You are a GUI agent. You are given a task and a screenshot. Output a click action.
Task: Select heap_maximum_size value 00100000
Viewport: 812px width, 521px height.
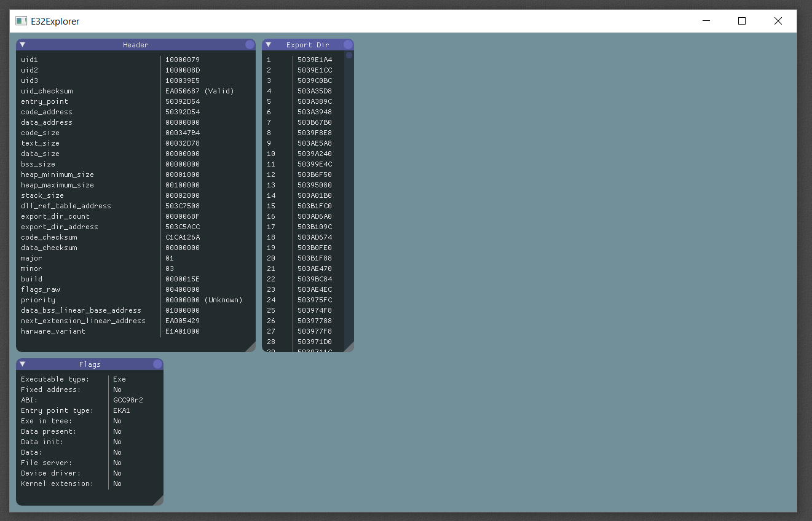click(x=183, y=185)
